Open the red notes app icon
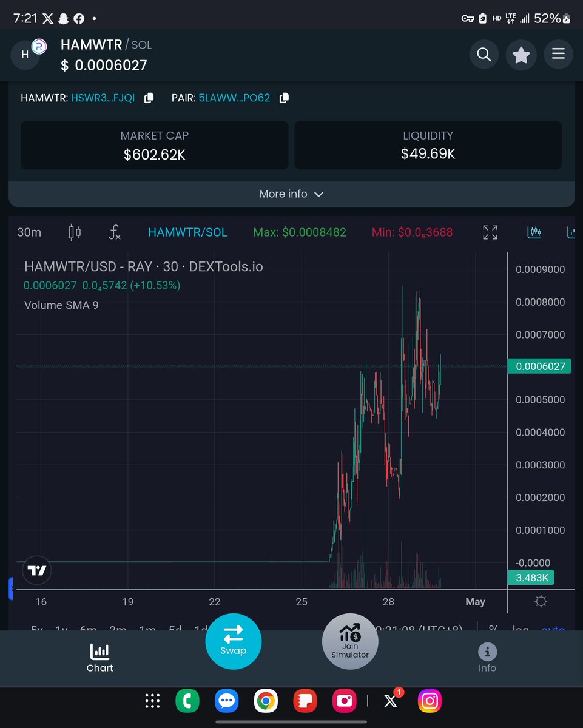Screen dimensions: 583x728 pos(305,701)
